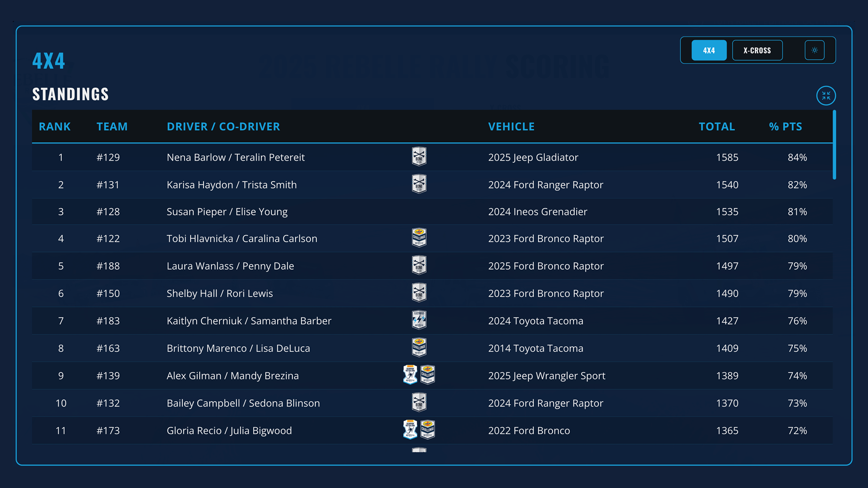Click the standings table vertical scrollbar
The height and width of the screenshot is (488, 868).
tap(834, 145)
